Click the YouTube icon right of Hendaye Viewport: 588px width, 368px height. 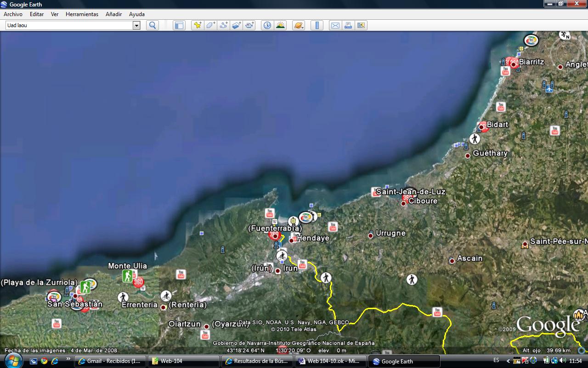[333, 226]
